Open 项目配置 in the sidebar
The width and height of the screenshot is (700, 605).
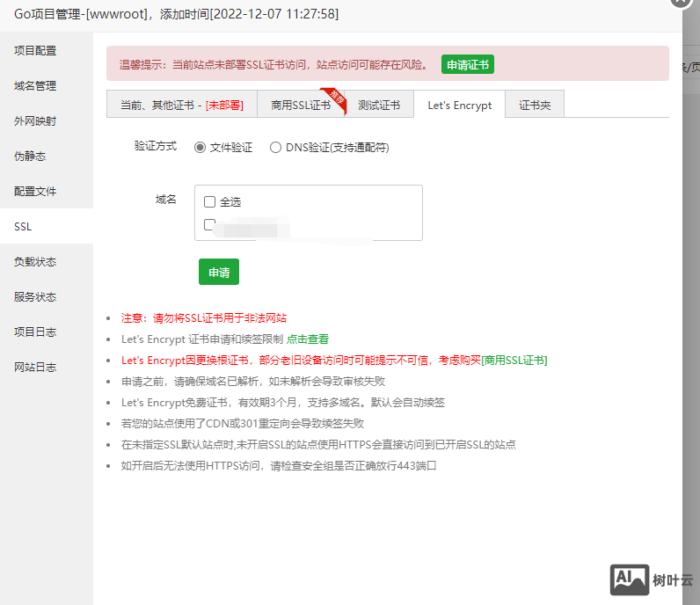point(35,50)
